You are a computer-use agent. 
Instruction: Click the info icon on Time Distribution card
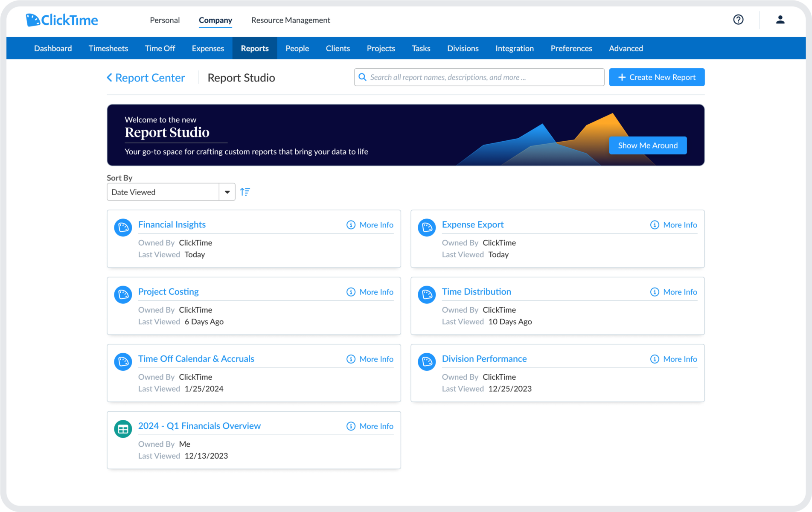click(655, 292)
